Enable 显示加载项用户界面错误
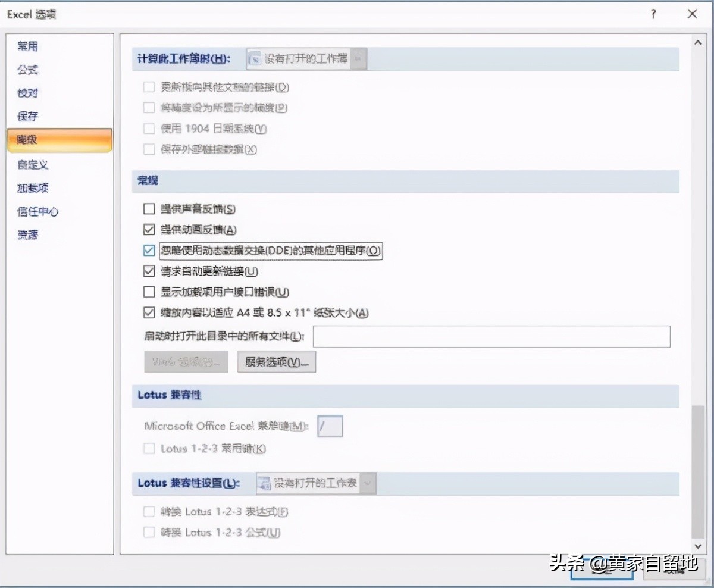Viewport: 714px width, 588px height. [x=148, y=292]
